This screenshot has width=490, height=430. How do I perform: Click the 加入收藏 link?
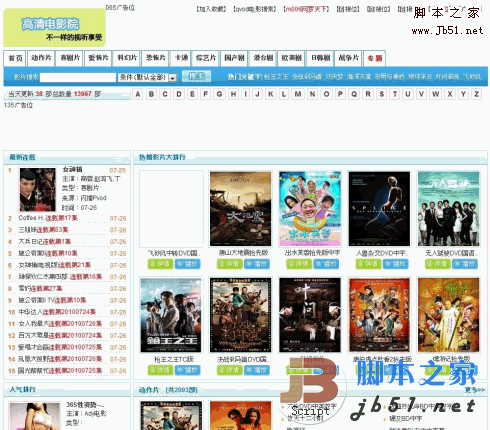click(211, 9)
